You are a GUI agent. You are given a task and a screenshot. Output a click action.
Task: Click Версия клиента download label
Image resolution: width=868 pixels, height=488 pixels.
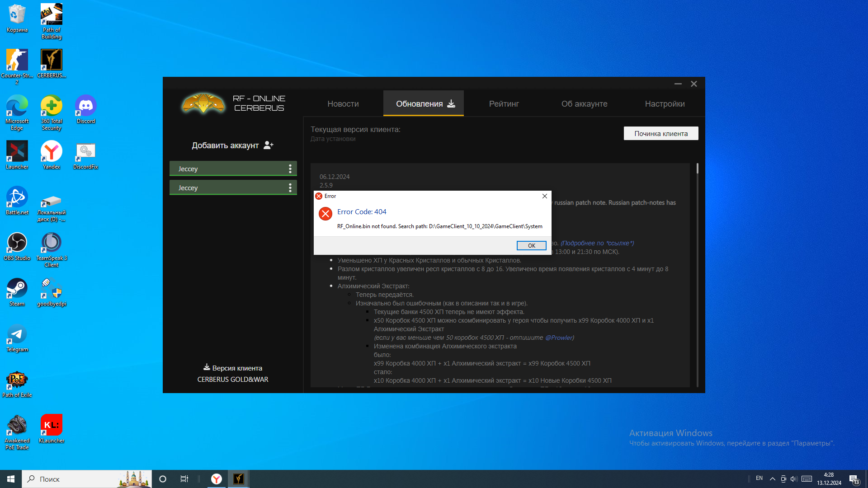233,368
